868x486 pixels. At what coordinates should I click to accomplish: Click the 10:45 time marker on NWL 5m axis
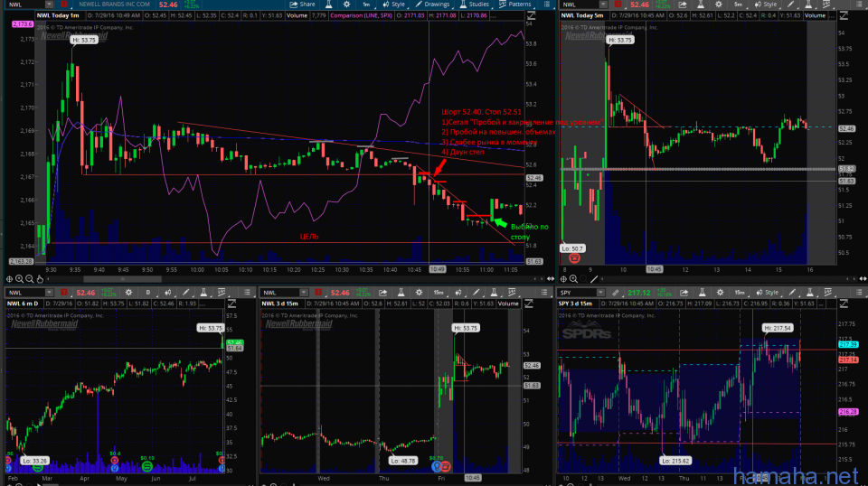click(x=654, y=269)
